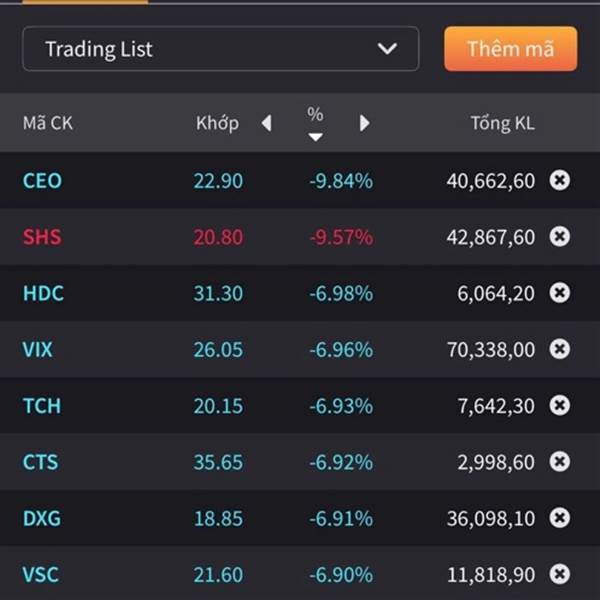Remove VIX from the watchlist
Image resolution: width=600 pixels, height=600 pixels.
point(560,349)
